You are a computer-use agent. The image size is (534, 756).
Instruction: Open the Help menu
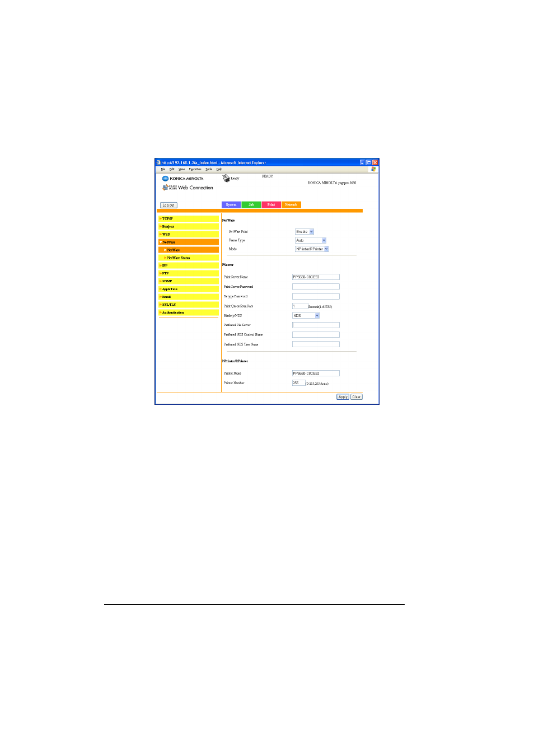pos(219,169)
